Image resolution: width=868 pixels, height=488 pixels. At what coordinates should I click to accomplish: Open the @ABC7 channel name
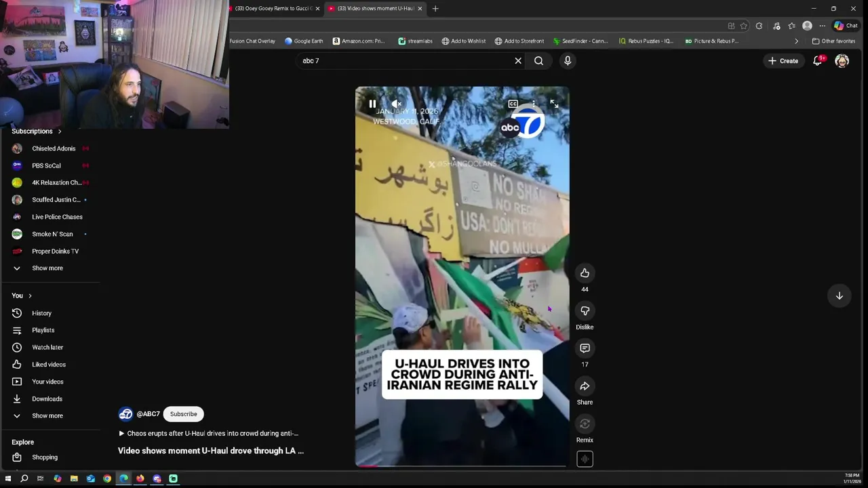148,414
